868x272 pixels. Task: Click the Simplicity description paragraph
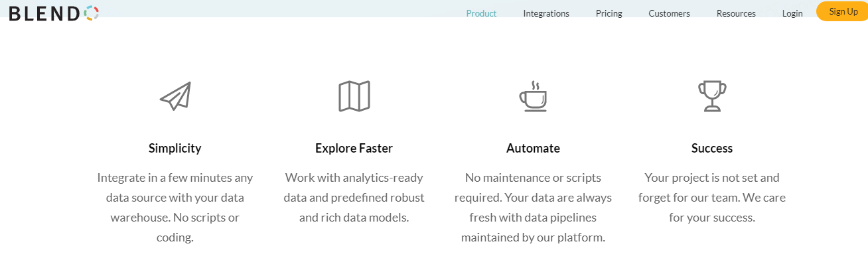coord(175,207)
